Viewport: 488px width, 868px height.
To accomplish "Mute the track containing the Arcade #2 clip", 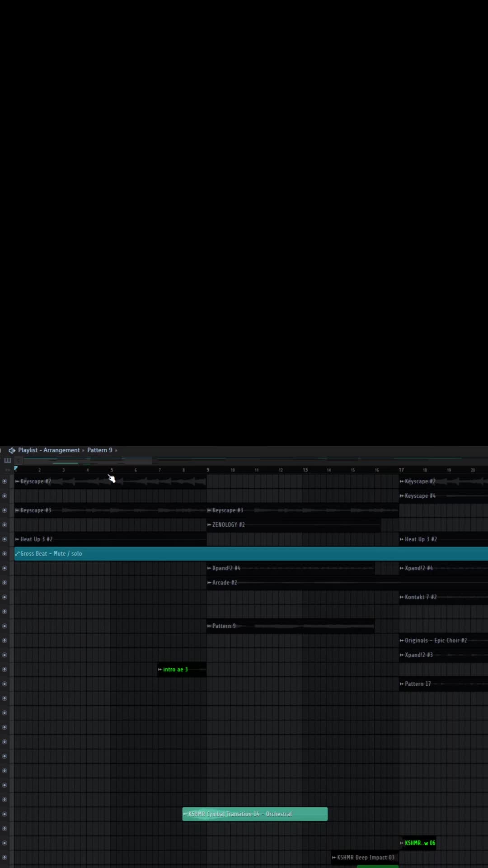I will 5,583.
